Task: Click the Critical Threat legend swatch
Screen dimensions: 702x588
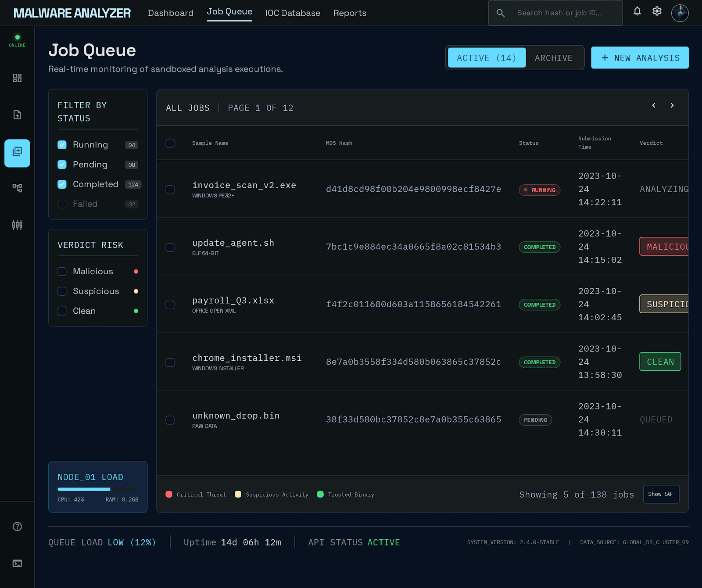Action: coord(169,494)
